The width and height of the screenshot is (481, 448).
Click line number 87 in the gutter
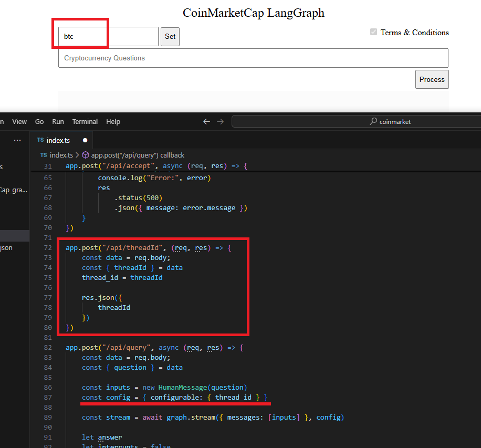[x=48, y=398]
